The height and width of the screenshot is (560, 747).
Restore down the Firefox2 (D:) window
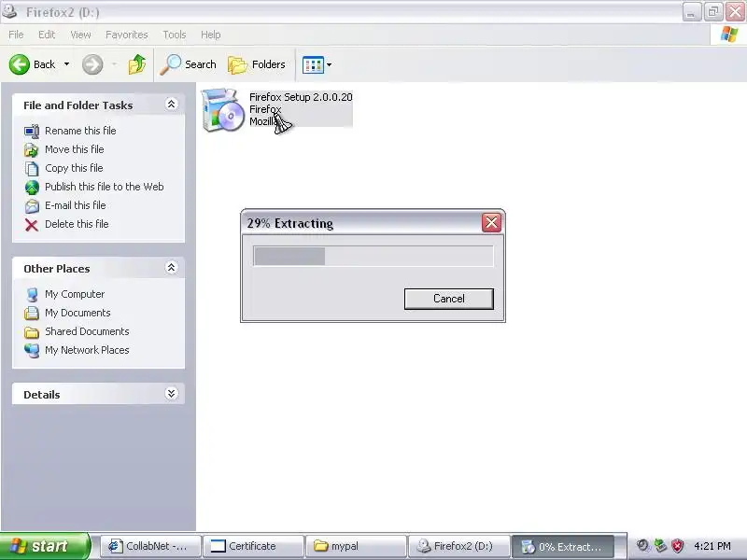coord(713,11)
